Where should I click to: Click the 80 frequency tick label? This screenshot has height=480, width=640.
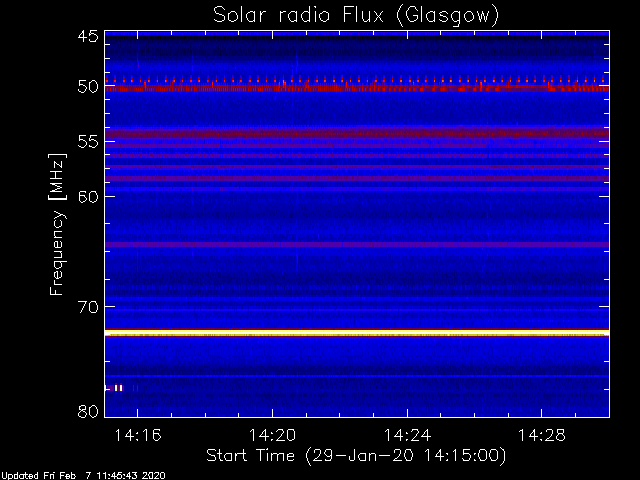coord(88,411)
